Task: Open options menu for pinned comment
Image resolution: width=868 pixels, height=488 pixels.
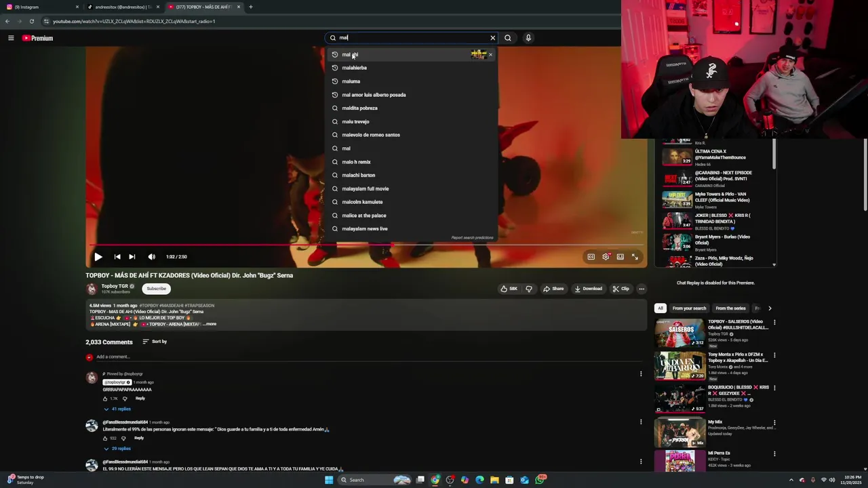Action: point(641,373)
